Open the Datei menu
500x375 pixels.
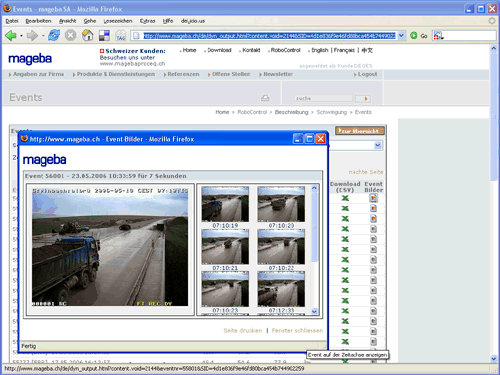coord(12,21)
